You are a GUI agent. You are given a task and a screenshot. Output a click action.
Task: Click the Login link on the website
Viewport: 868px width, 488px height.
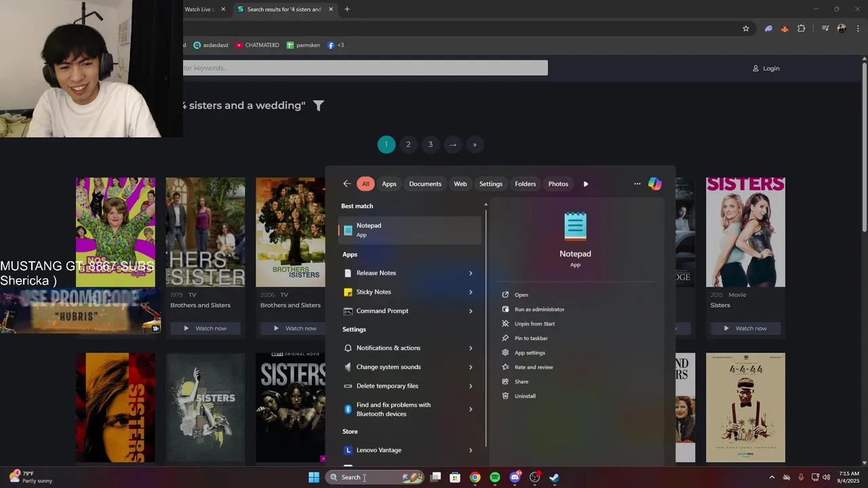click(x=766, y=68)
